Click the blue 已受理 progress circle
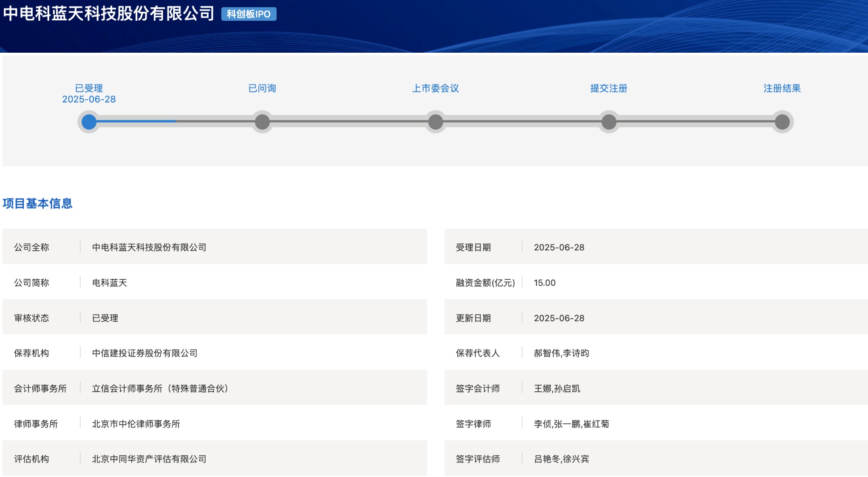This screenshot has height=477, width=868. click(89, 122)
